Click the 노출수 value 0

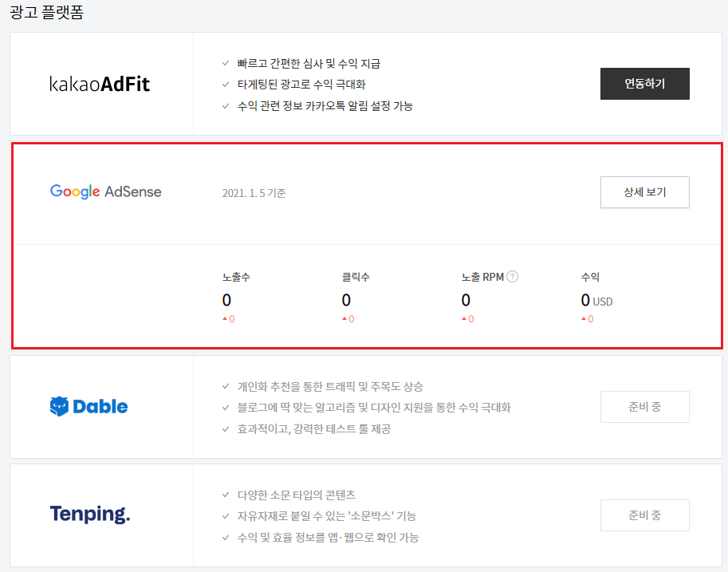[226, 300]
